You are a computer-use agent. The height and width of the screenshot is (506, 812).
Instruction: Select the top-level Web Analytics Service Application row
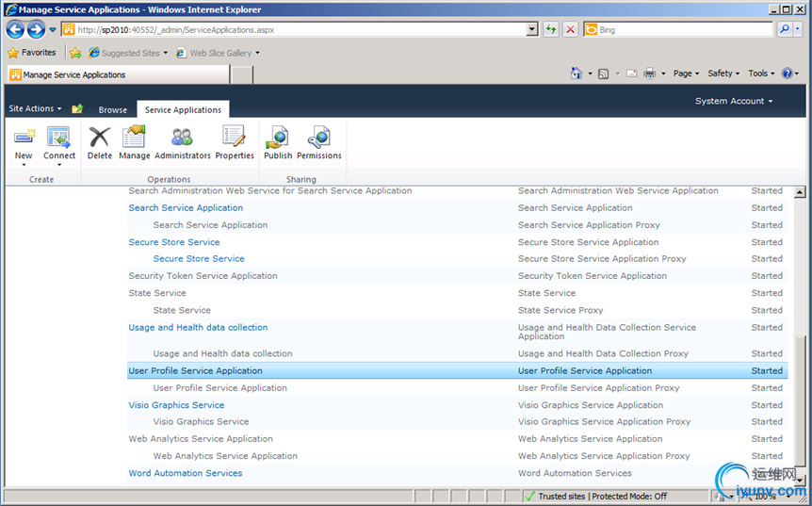457,439
